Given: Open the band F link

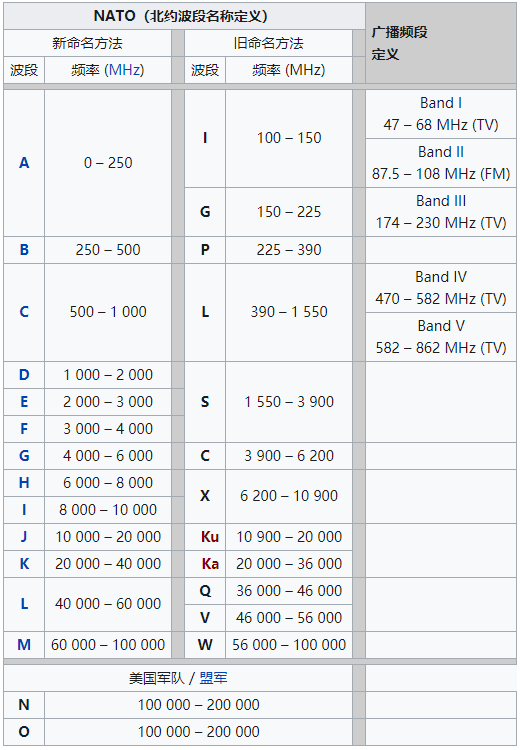Looking at the screenshot, I should click(x=24, y=429).
